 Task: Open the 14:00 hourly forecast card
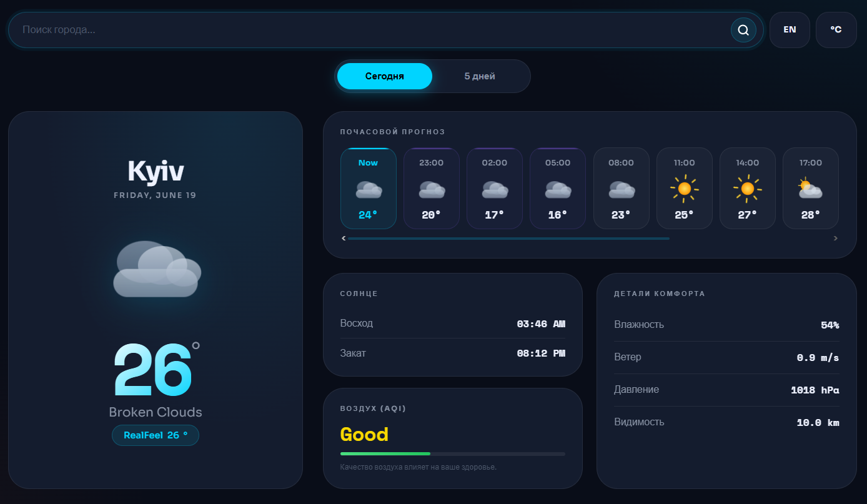[x=747, y=189]
